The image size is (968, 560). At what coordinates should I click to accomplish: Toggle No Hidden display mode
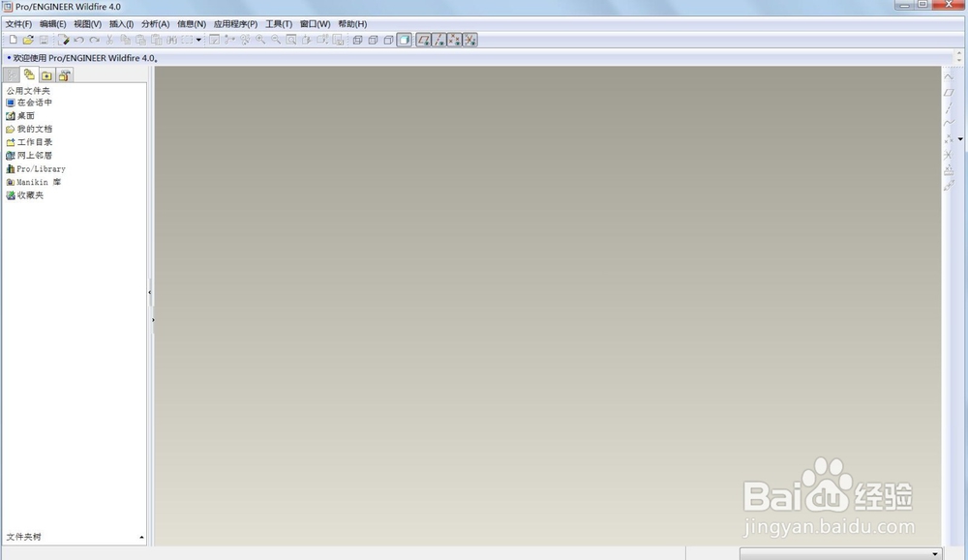point(388,40)
